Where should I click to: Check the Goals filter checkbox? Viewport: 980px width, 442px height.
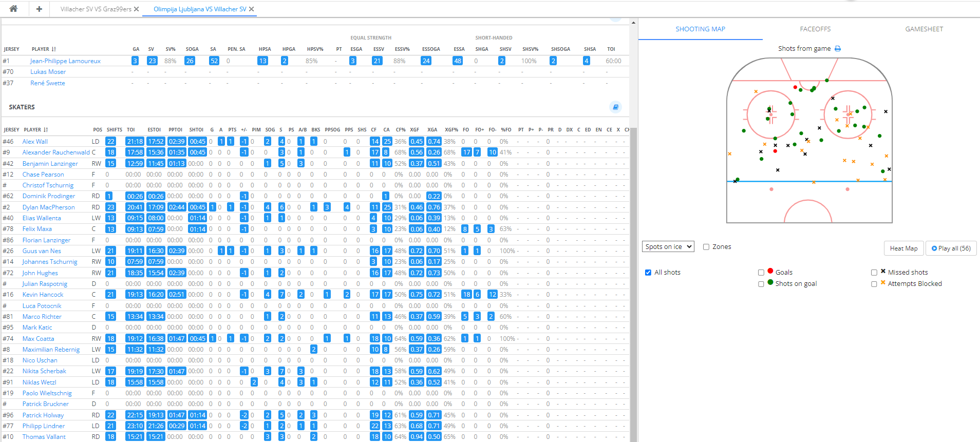761,273
